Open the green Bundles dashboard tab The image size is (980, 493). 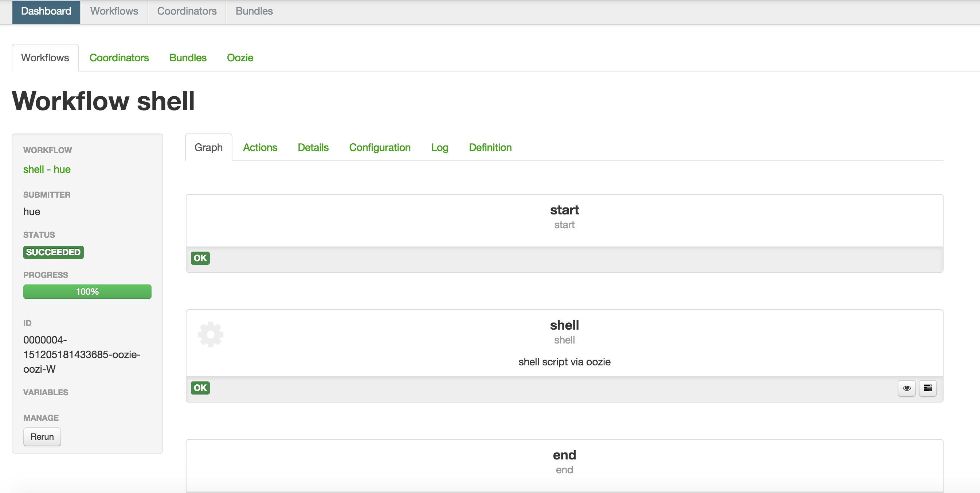(188, 58)
